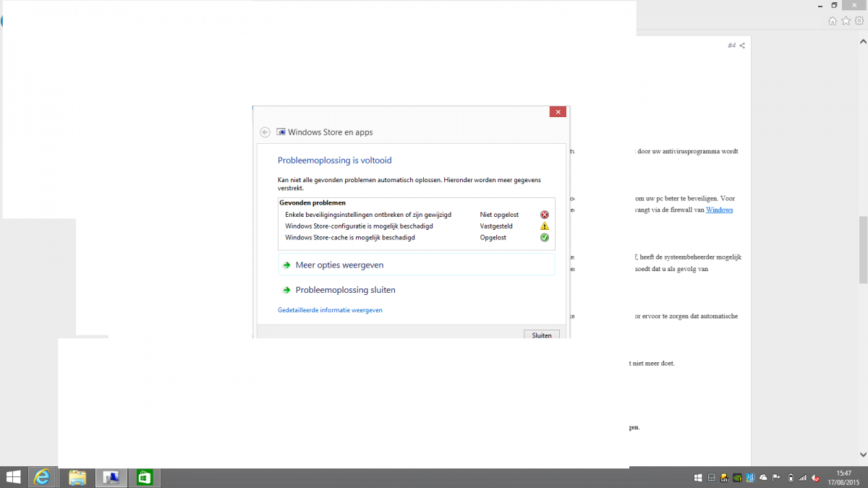Select row 'Windows Store-cache is mogelijk beschadigd'

click(x=417, y=237)
